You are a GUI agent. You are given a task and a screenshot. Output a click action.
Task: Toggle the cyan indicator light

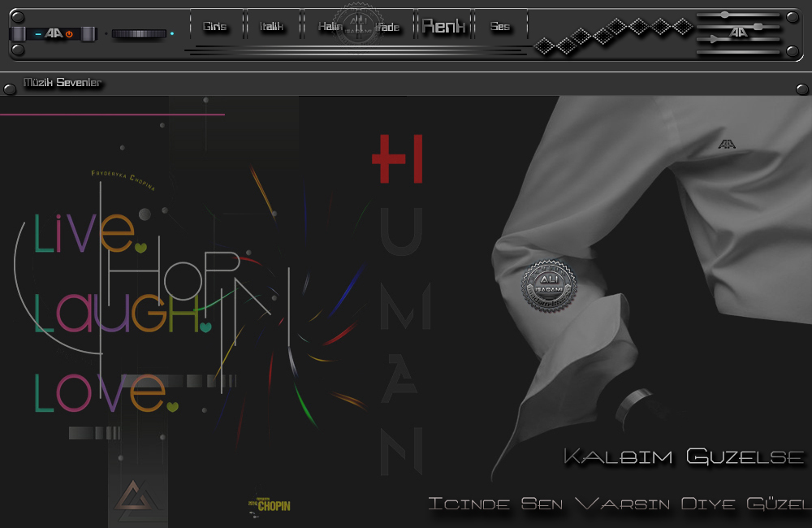pyautogui.click(x=172, y=34)
